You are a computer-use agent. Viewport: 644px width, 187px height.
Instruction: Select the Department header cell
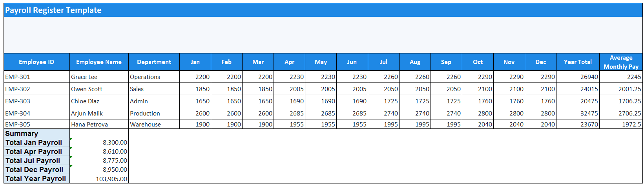point(154,62)
